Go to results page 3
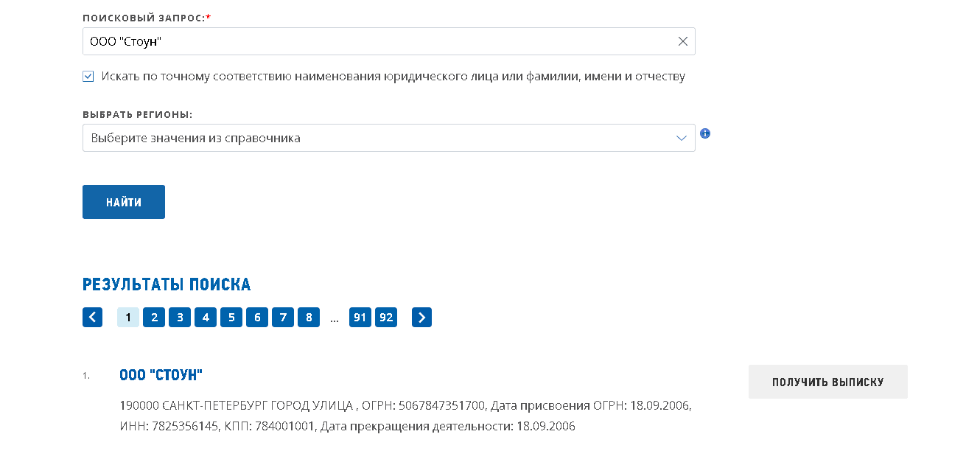 (x=180, y=318)
